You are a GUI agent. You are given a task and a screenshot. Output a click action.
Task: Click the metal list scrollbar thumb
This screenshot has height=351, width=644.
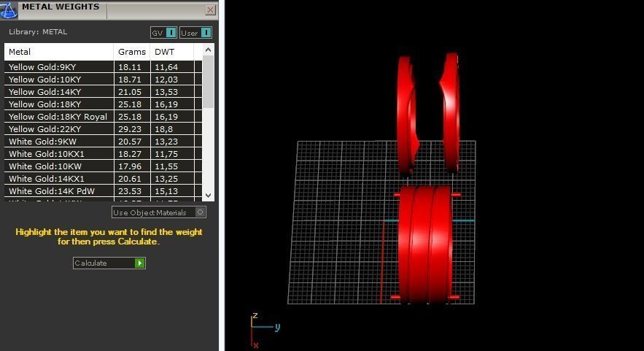209,82
